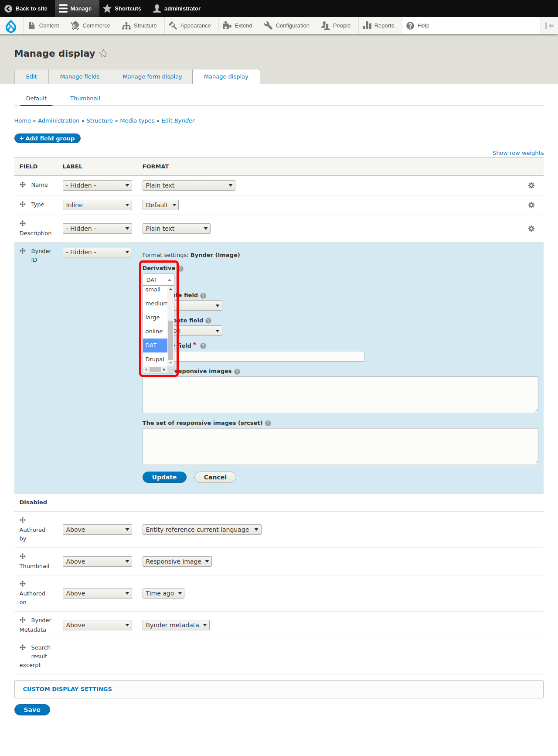Click the Cancel button

215,477
